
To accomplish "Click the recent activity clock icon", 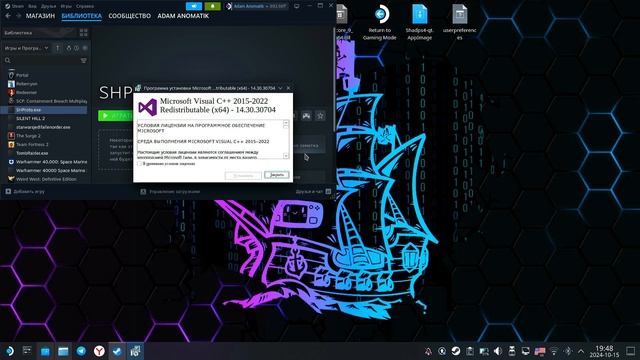I will tap(76, 48).
